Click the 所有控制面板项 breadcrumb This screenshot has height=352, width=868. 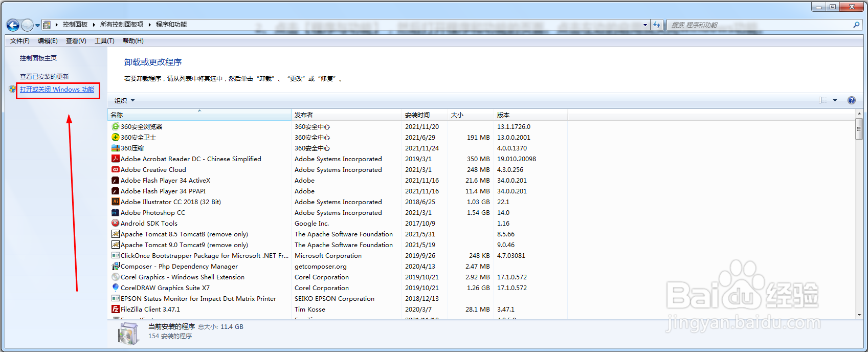point(122,25)
